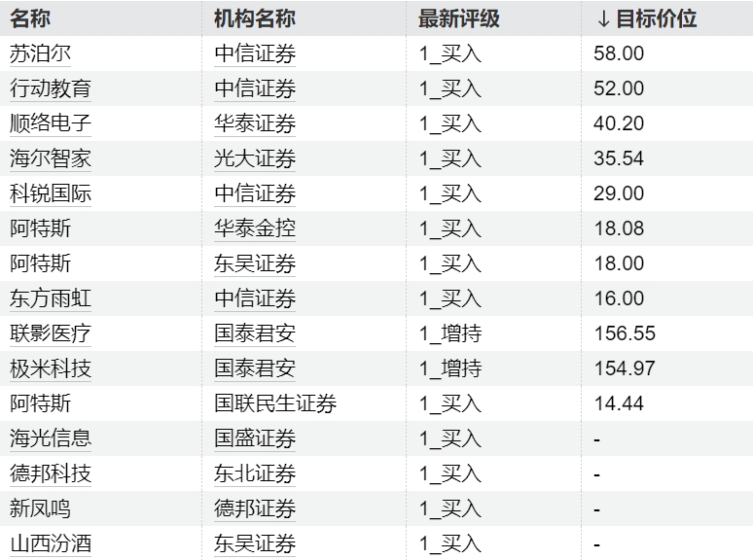
Task: Open the 海尔智家 stock link
Action: pos(51,158)
